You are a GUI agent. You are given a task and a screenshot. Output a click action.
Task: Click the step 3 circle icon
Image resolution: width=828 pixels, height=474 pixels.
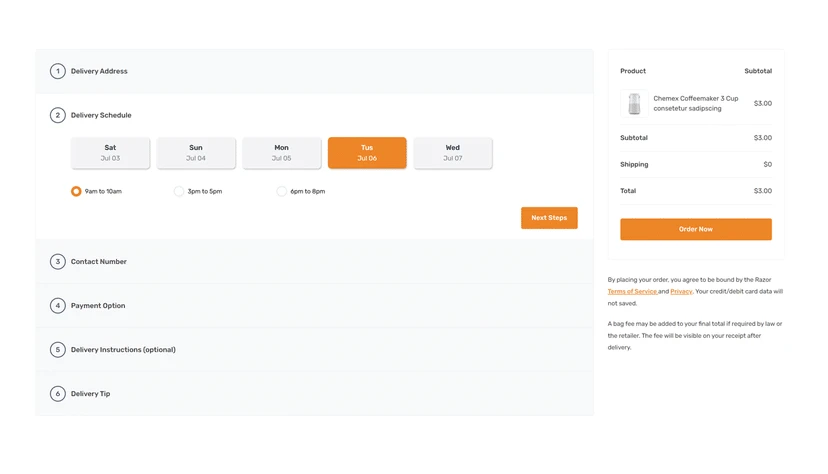point(58,262)
